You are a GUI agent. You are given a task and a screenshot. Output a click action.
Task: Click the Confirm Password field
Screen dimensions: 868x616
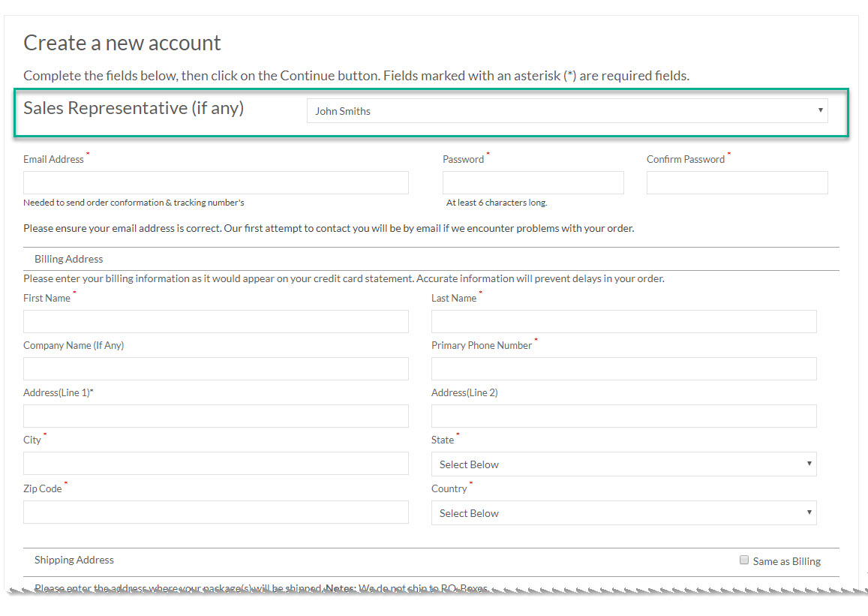[x=737, y=183]
